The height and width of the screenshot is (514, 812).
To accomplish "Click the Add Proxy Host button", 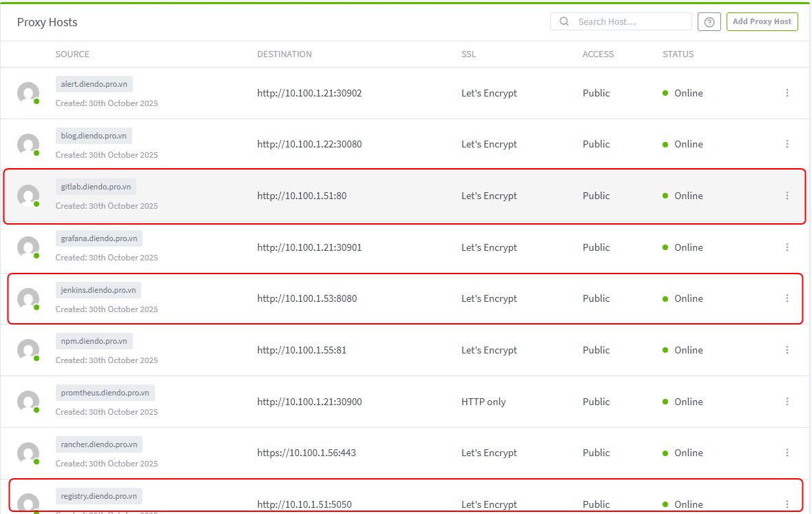I will 762,21.
